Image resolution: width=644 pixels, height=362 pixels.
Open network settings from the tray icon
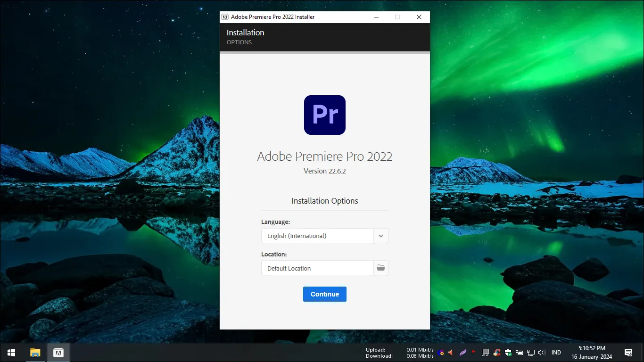pos(530,352)
